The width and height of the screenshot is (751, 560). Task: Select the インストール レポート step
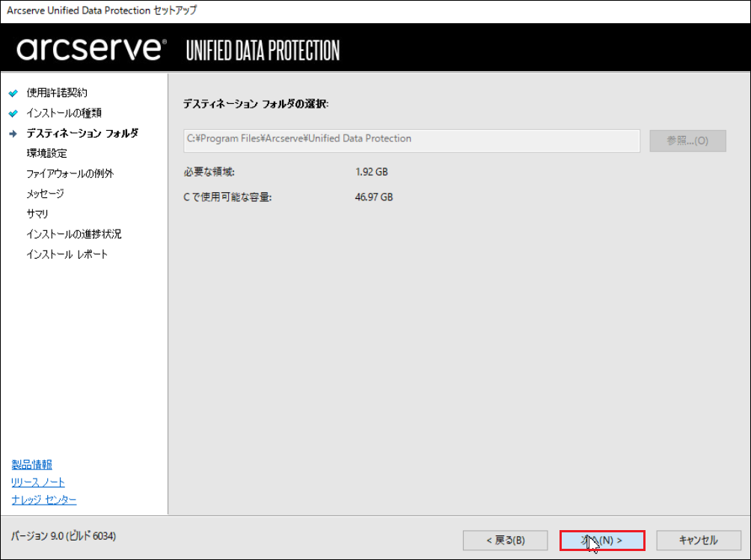(x=67, y=254)
